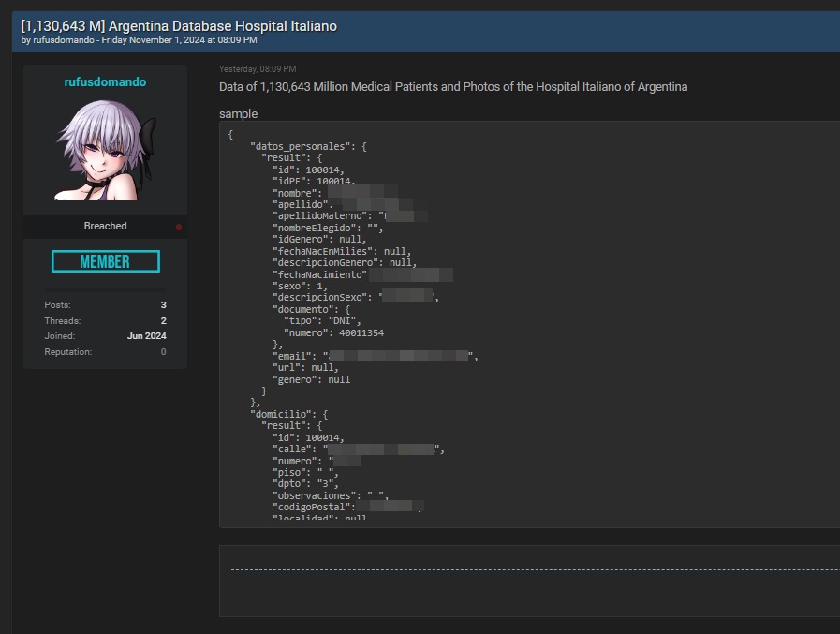
Task: Click the red offline status dot
Action: pos(179,227)
